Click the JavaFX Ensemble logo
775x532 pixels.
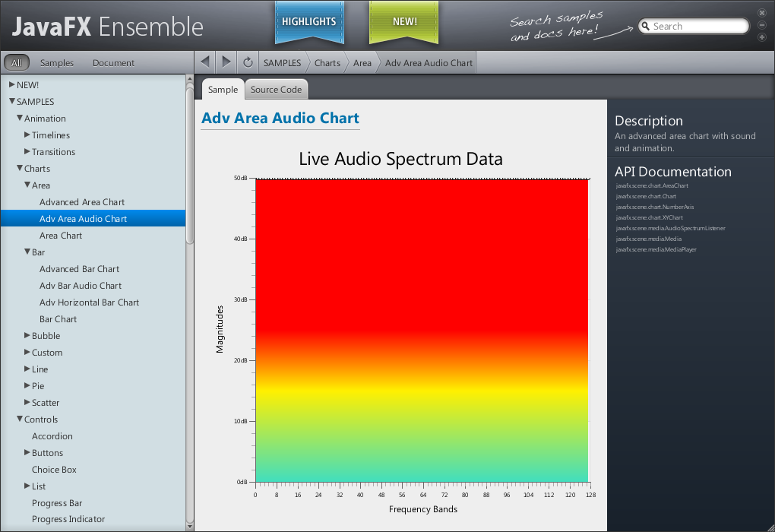pyautogui.click(x=108, y=27)
